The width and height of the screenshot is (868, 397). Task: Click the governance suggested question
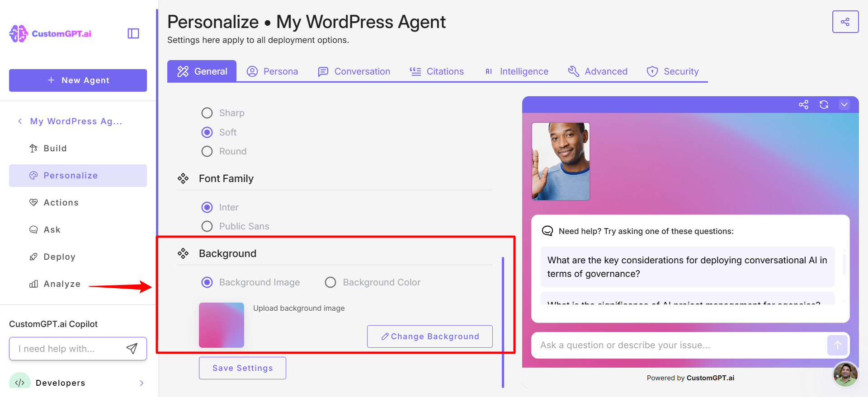pos(687,267)
